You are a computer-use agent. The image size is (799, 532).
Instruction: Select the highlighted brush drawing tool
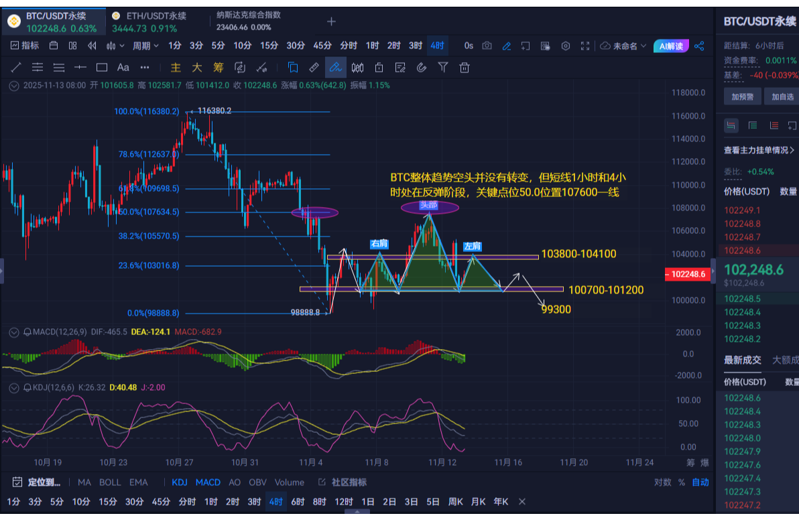pyautogui.click(x=335, y=67)
